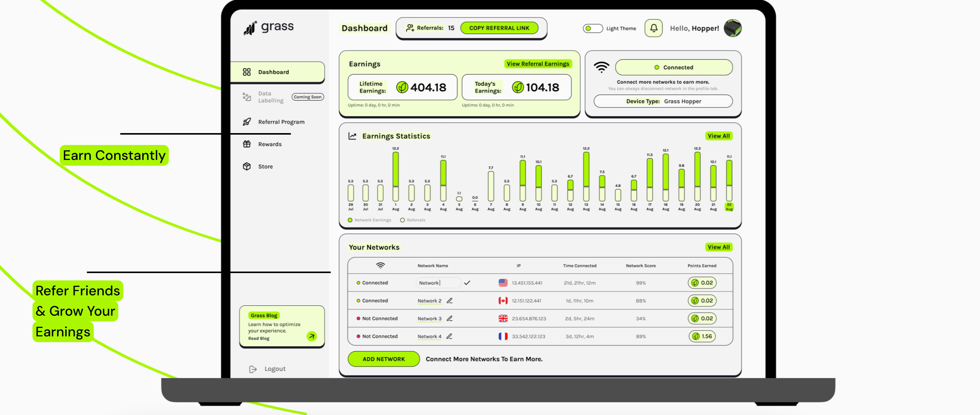
Task: Click the Network 3 name link
Action: (429, 319)
